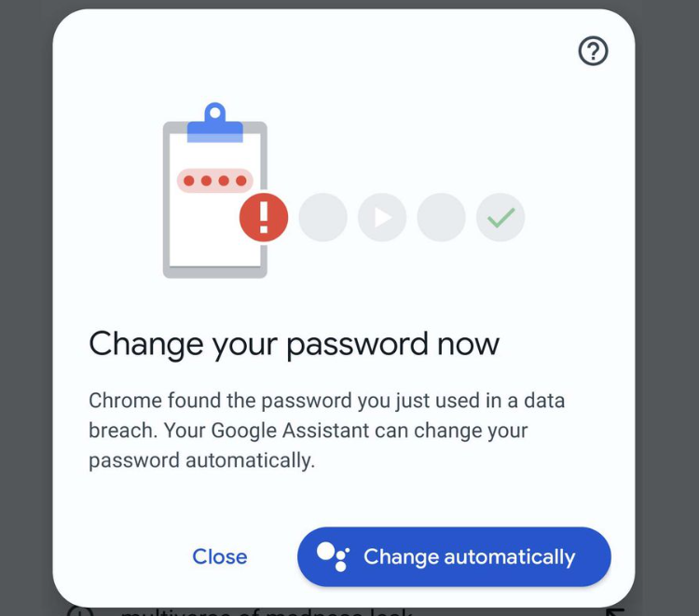This screenshot has width=699, height=616.
Task: Click the history icon left of the suggestion
Action: 82,611
